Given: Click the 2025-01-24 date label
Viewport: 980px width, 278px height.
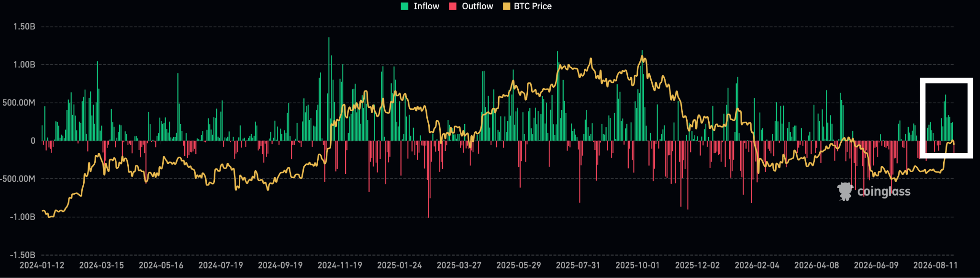Looking at the screenshot, I should click(400, 265).
